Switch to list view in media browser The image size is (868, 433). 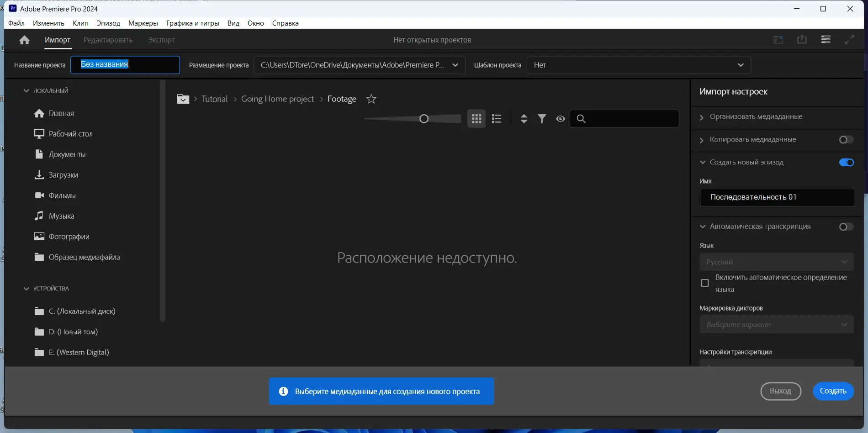click(x=496, y=119)
